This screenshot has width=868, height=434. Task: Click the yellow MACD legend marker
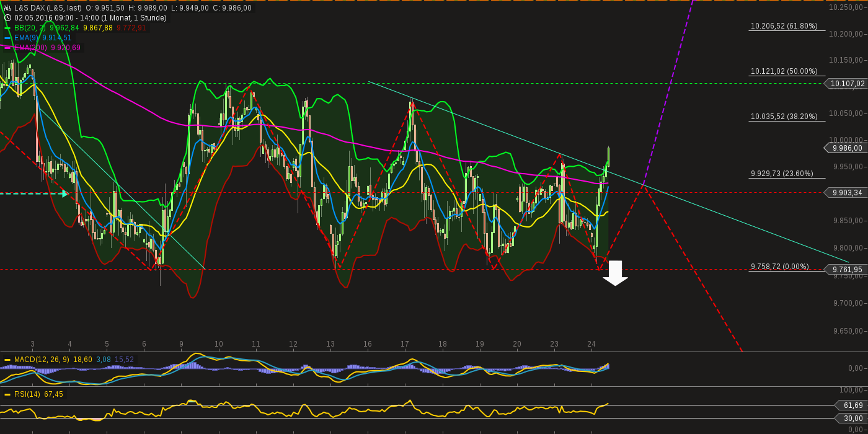[x=7, y=360]
